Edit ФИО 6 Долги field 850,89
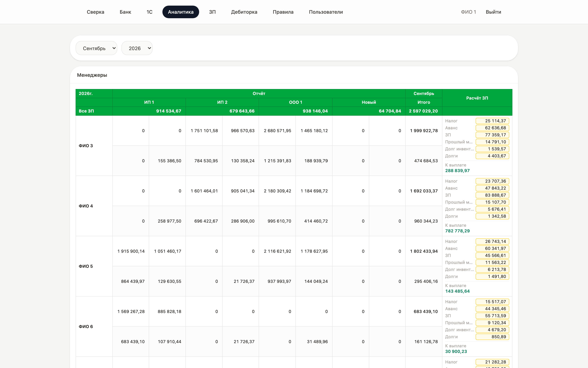Screen dimensions: 588x368 (492, 337)
